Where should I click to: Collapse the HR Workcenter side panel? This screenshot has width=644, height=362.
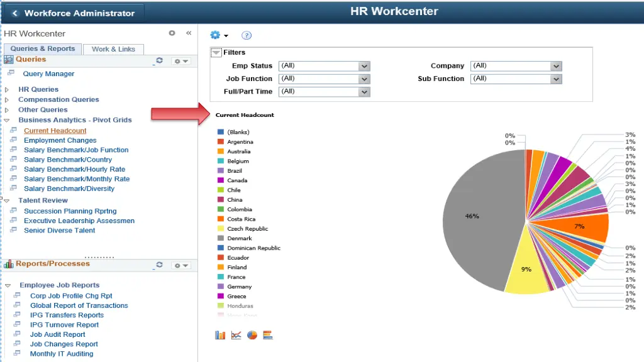click(x=189, y=33)
